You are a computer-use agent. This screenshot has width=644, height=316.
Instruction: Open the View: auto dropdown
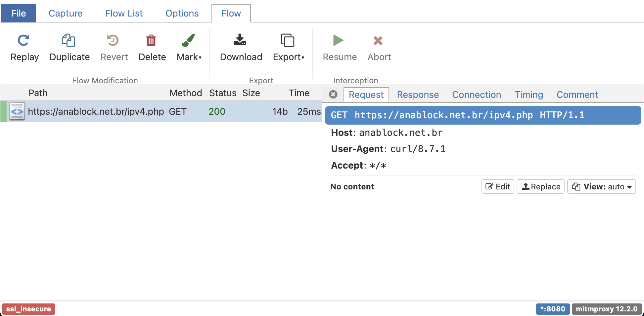click(x=601, y=187)
